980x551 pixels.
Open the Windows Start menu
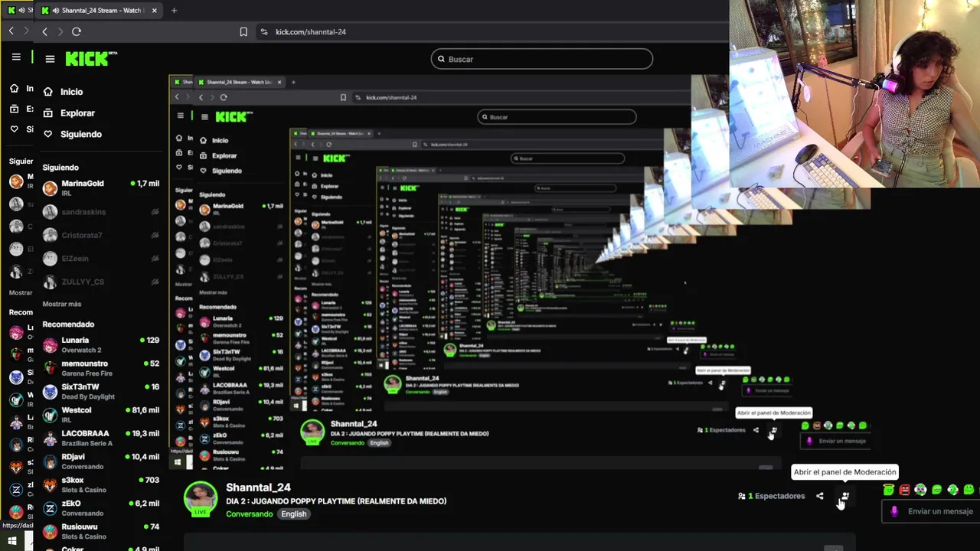[x=12, y=541]
